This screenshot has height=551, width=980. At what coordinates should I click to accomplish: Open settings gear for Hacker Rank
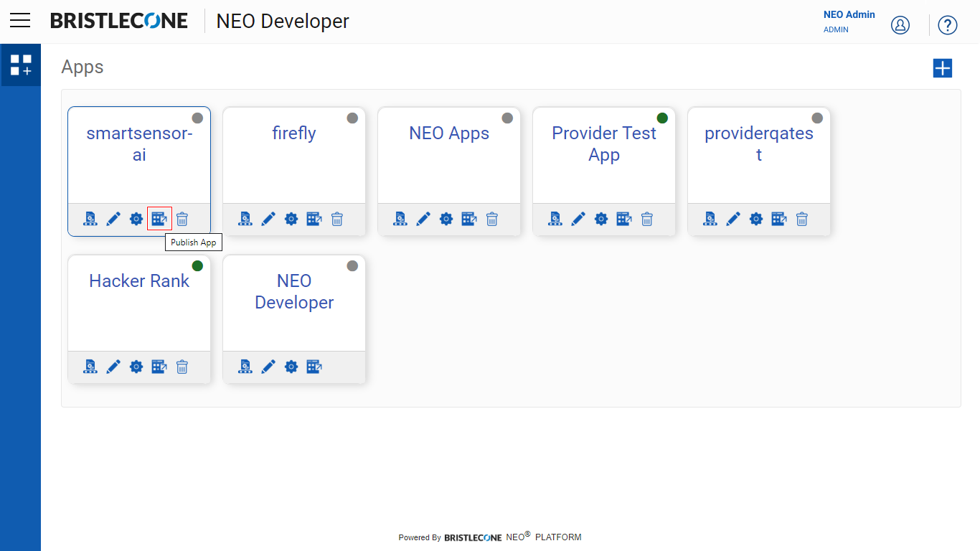point(136,367)
